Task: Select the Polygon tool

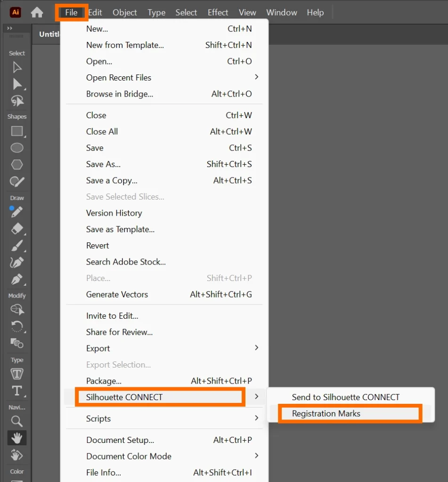Action: (17, 164)
